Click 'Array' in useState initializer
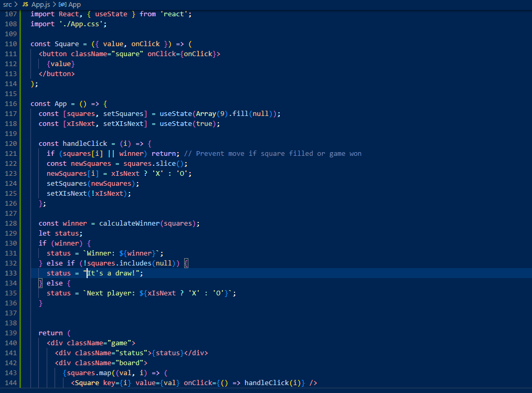Image resolution: width=532 pixels, height=393 pixels. (206, 114)
